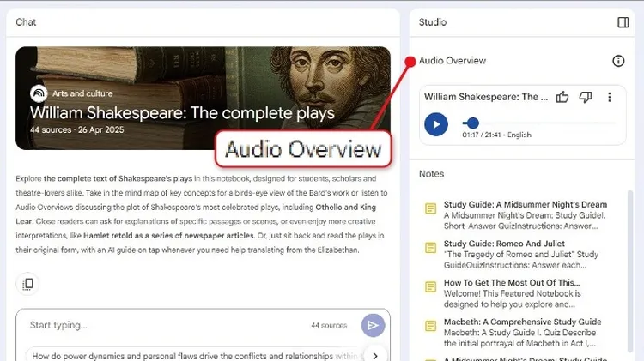Click the Chat panel heading

26,22
